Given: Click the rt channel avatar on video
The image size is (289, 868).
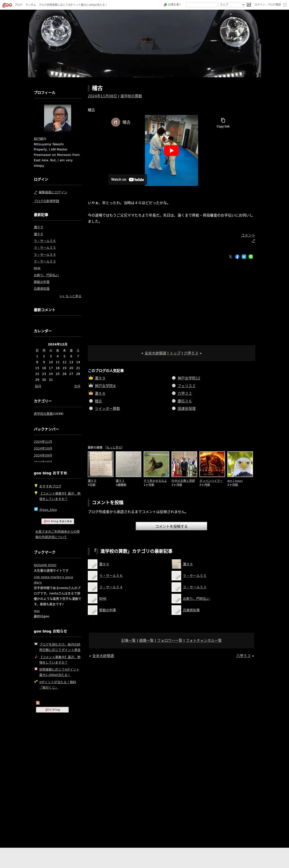Looking at the screenshot, I should click(x=115, y=122).
